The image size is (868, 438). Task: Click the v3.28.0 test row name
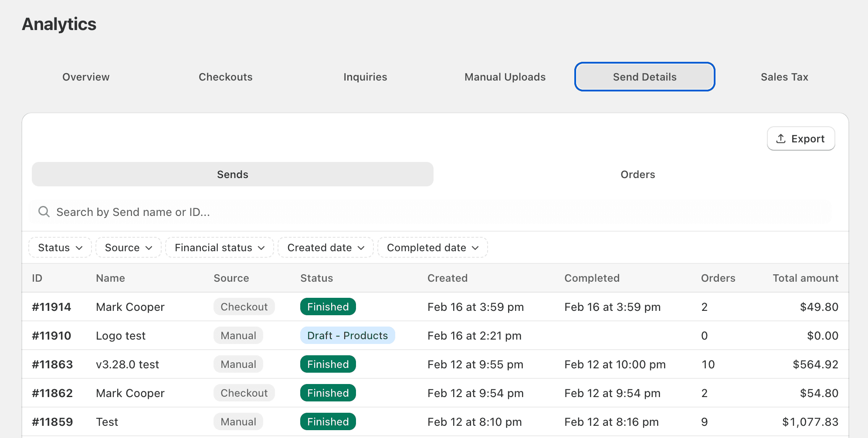point(127,364)
